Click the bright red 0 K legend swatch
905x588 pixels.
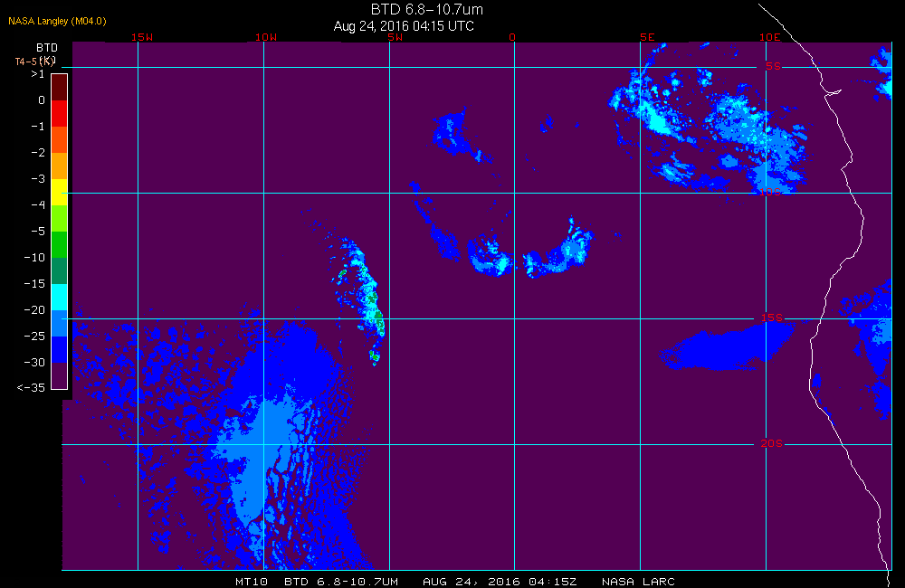(60, 113)
